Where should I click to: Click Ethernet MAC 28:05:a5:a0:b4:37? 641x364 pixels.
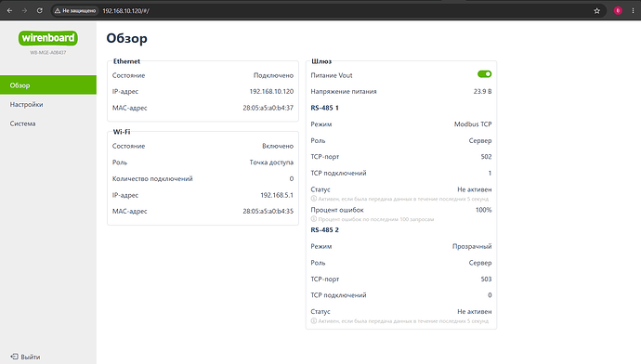[x=268, y=108]
